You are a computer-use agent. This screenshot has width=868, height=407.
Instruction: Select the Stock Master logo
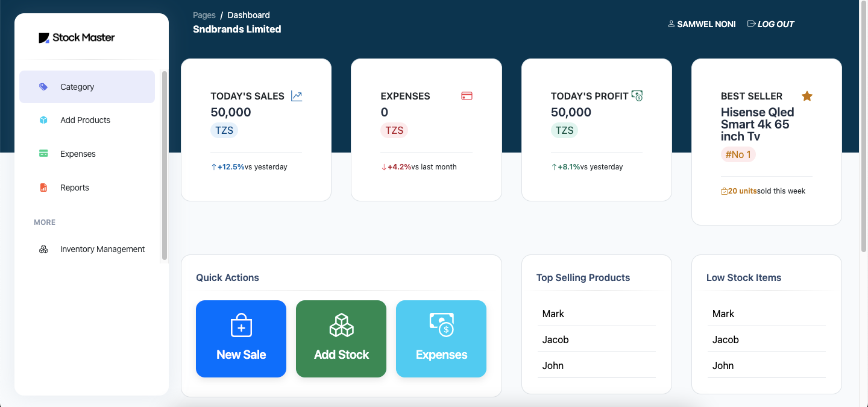point(77,37)
